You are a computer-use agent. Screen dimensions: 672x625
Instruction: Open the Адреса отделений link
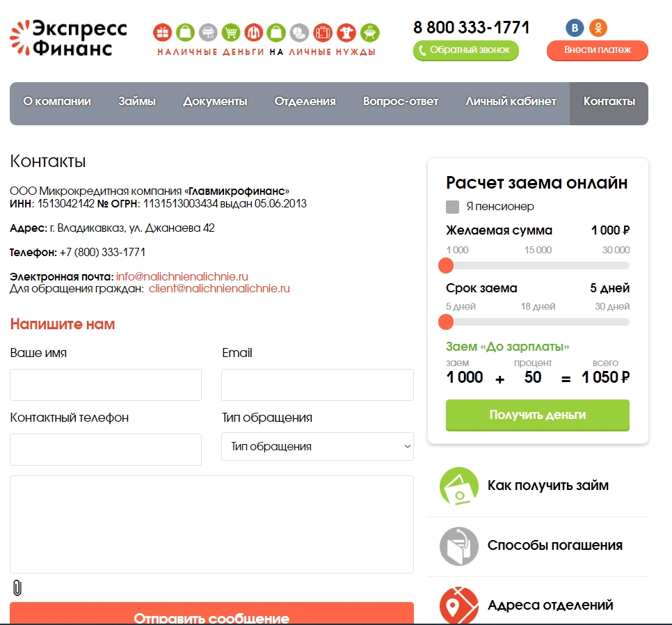tap(550, 605)
